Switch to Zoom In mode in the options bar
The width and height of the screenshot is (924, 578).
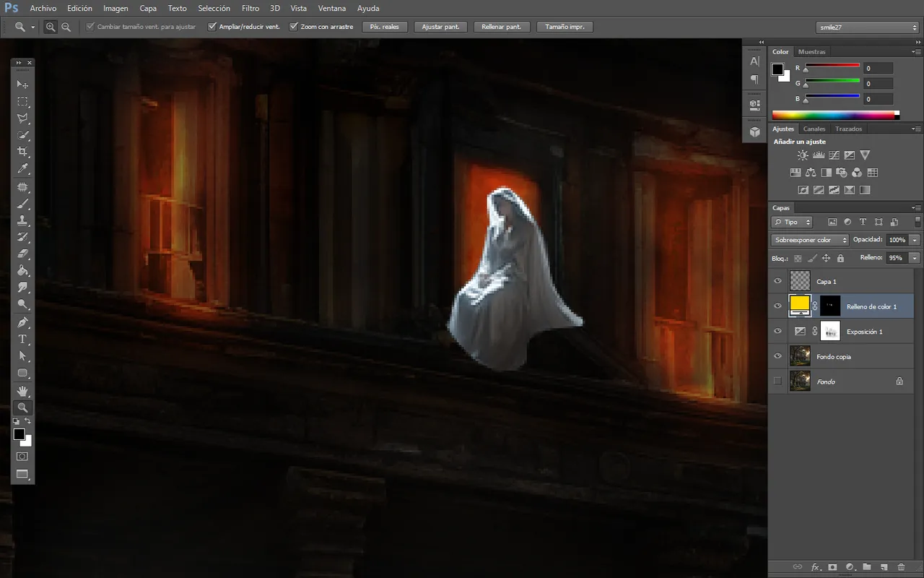[x=51, y=27]
